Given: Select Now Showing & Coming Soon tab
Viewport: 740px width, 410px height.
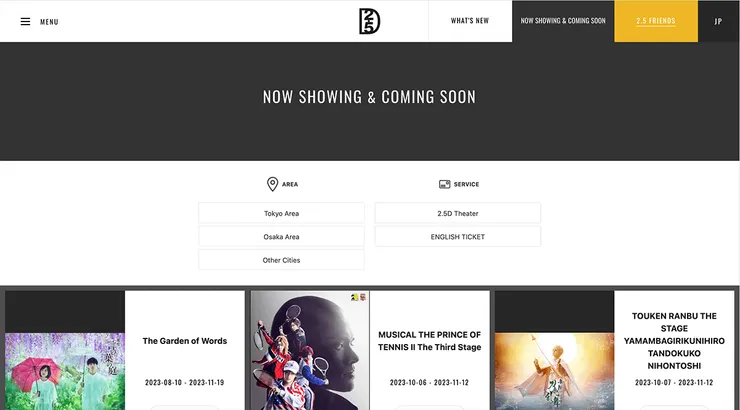Looking at the screenshot, I should (x=563, y=21).
